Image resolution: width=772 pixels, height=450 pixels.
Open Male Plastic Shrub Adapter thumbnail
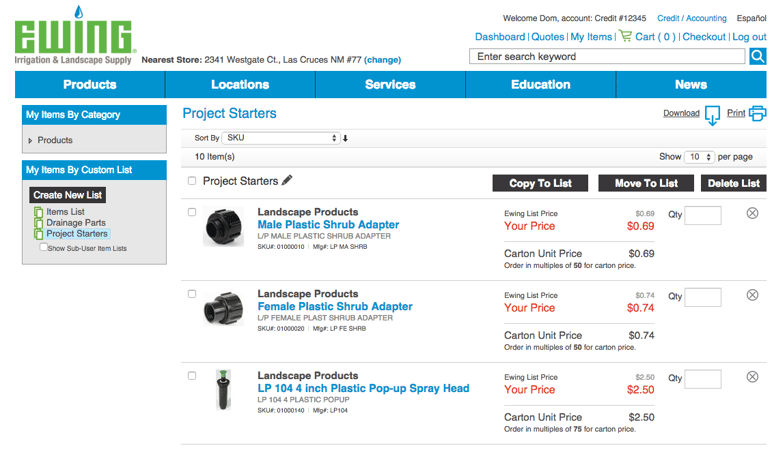[224, 227]
